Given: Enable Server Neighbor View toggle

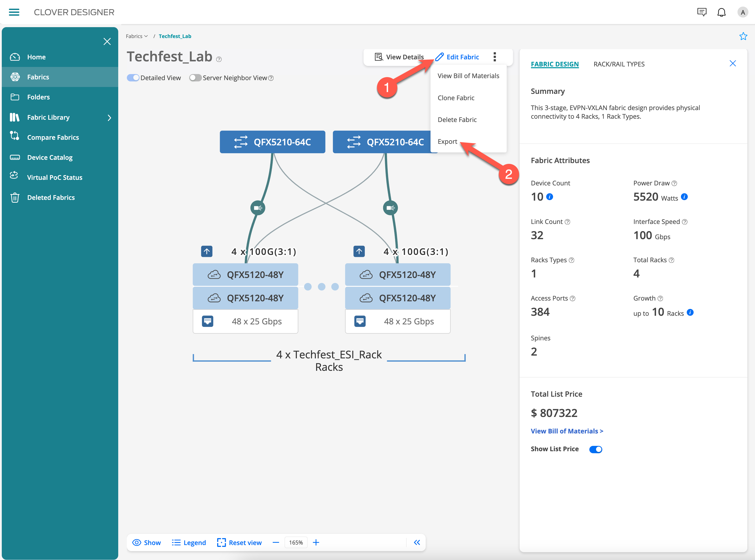Looking at the screenshot, I should click(195, 78).
